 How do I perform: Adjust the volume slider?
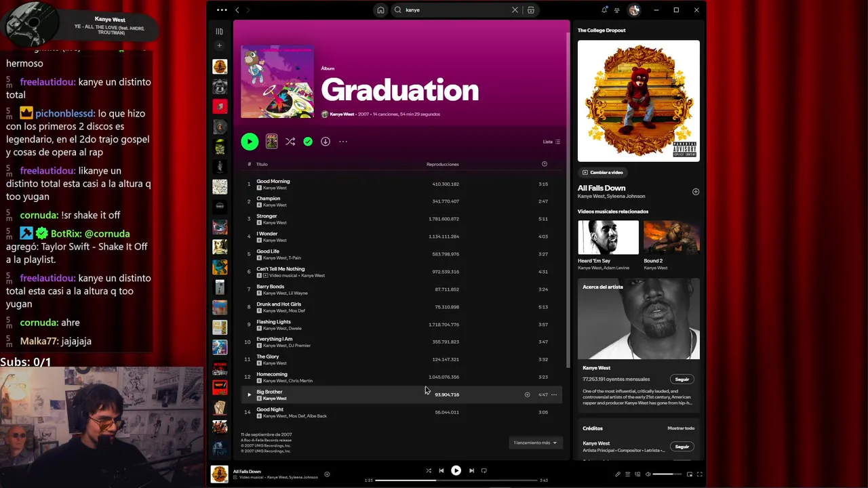click(x=667, y=474)
